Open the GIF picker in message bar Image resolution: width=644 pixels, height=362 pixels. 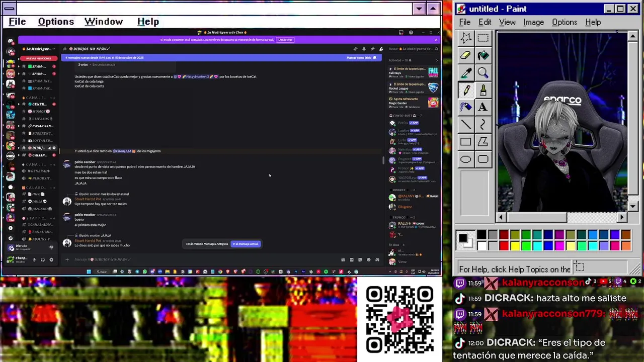[351, 259]
